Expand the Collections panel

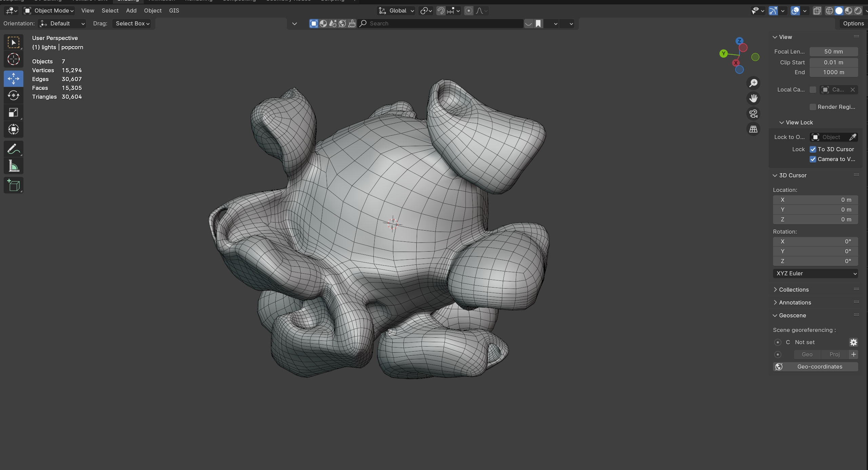click(793, 290)
